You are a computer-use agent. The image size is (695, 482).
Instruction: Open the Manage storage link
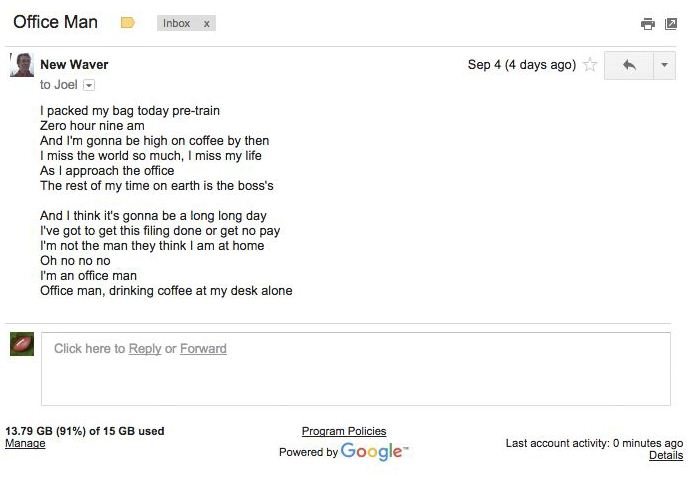(x=25, y=443)
